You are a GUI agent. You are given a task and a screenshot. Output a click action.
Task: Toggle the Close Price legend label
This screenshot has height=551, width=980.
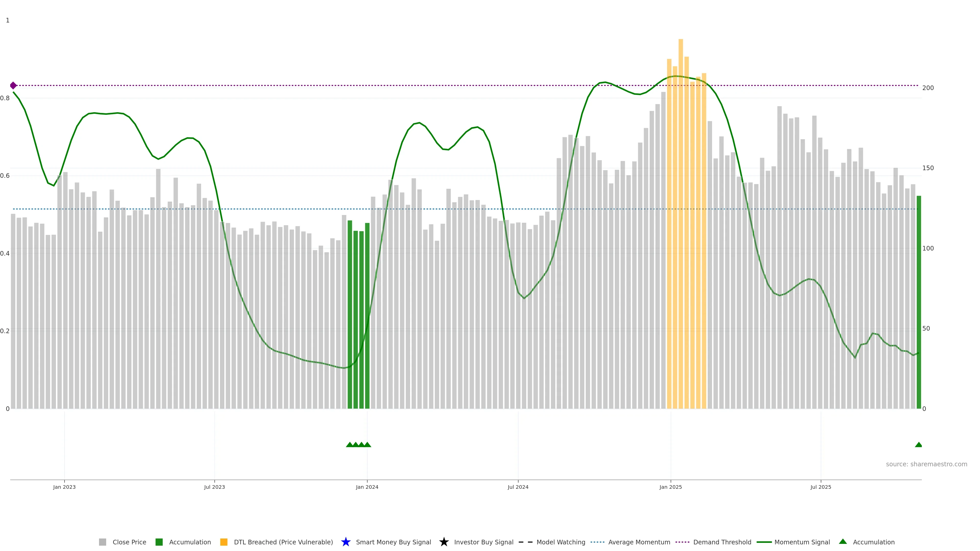(x=129, y=542)
